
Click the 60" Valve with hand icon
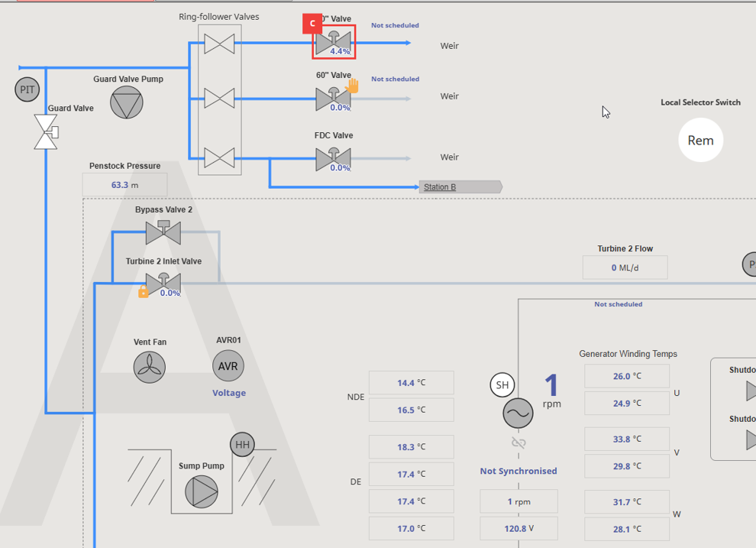pos(334,99)
